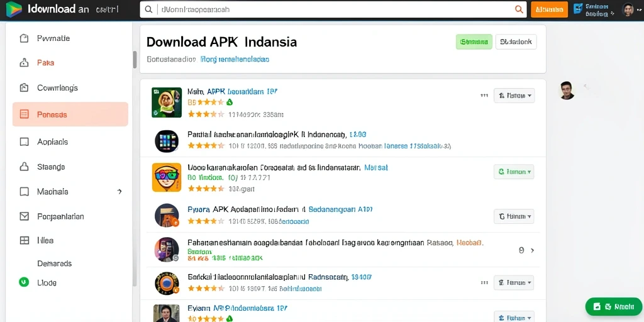Screen dimensions: 644x322
Task: Select Llode in the sidebar
Action: point(47,282)
